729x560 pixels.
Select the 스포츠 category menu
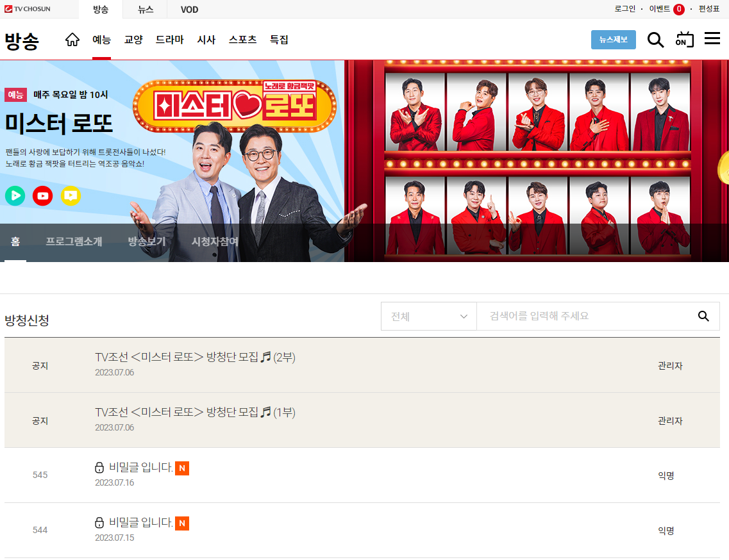pos(243,40)
